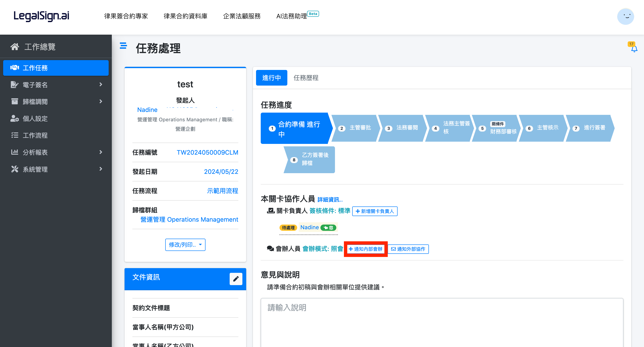Toggle the sidebar hamburger menu icon
Screen dimensions: 644x347
click(123, 46)
